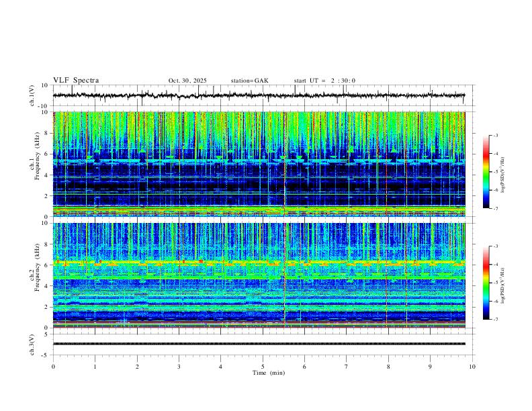The height and width of the screenshot is (411, 532).
Task: Click time axis tick label "2"
Action: (137, 367)
